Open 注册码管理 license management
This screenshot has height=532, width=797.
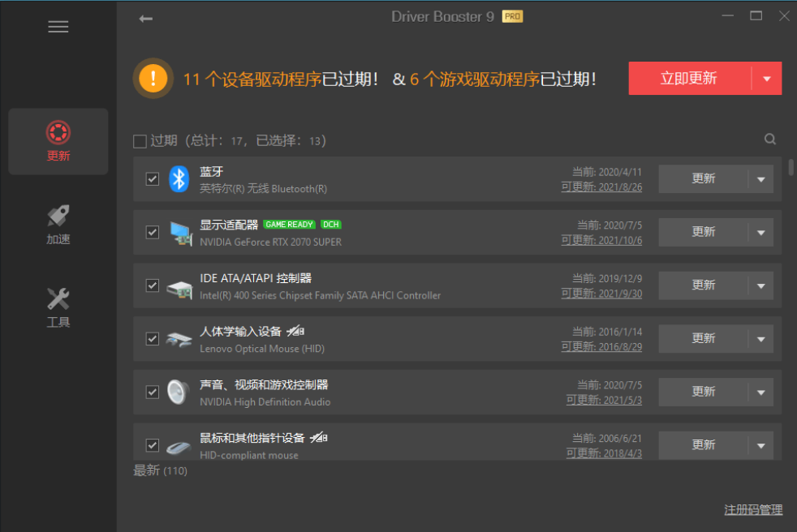(752, 509)
